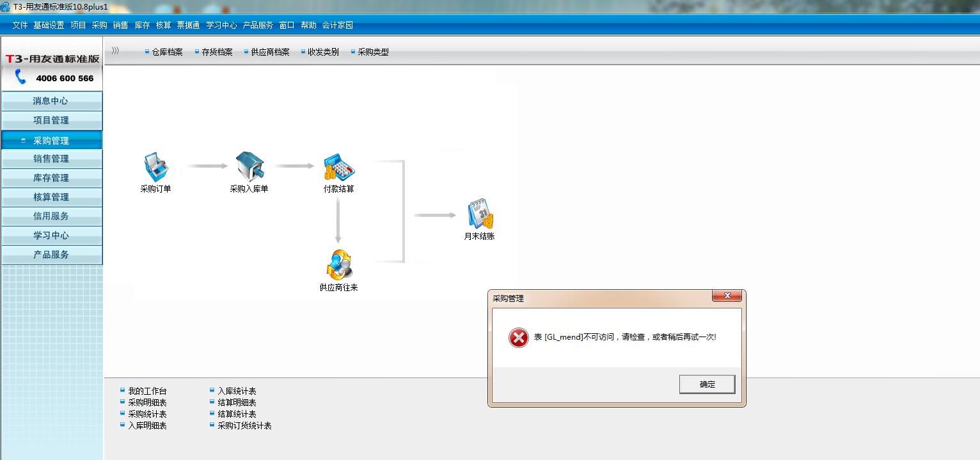Open the 结算统计表 report link
This screenshot has width=980, height=460.
(x=237, y=414)
